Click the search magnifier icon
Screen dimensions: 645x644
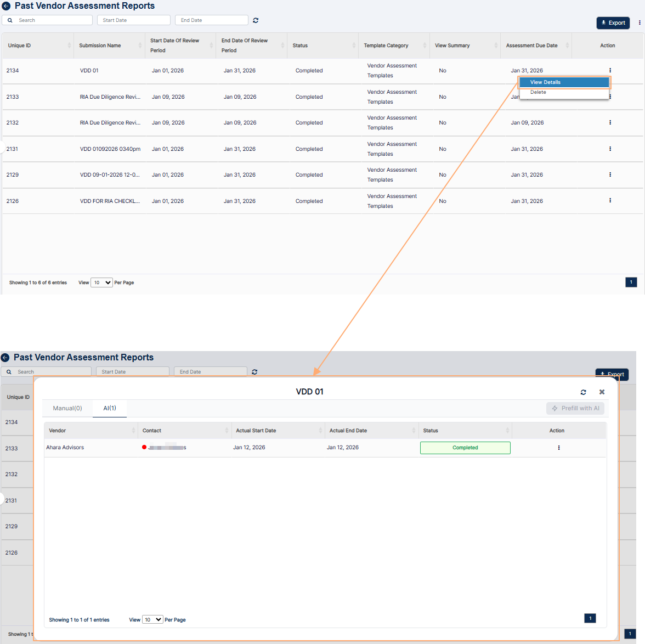pos(9,20)
